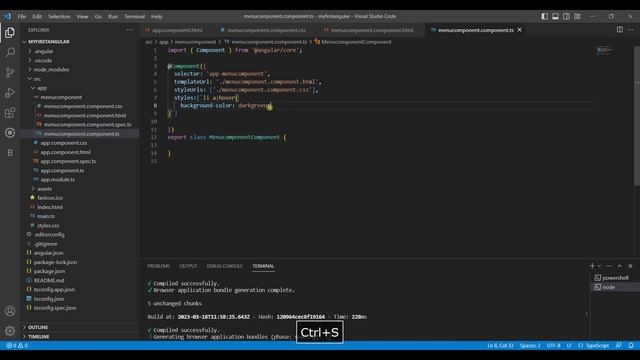Toggle the bottom panel layout icon
The image size is (640, 360).
click(556, 16)
